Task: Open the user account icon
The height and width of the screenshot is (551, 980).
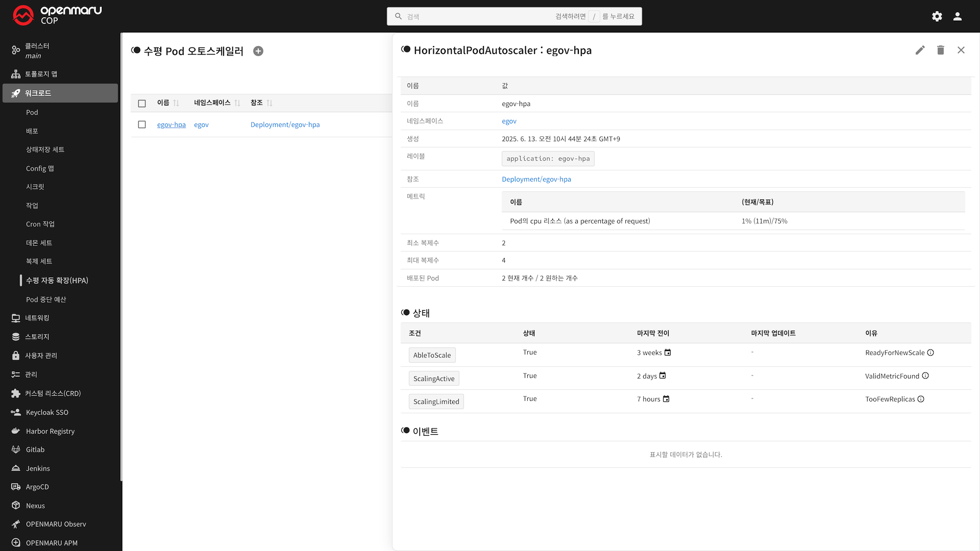Action: pyautogui.click(x=958, y=16)
